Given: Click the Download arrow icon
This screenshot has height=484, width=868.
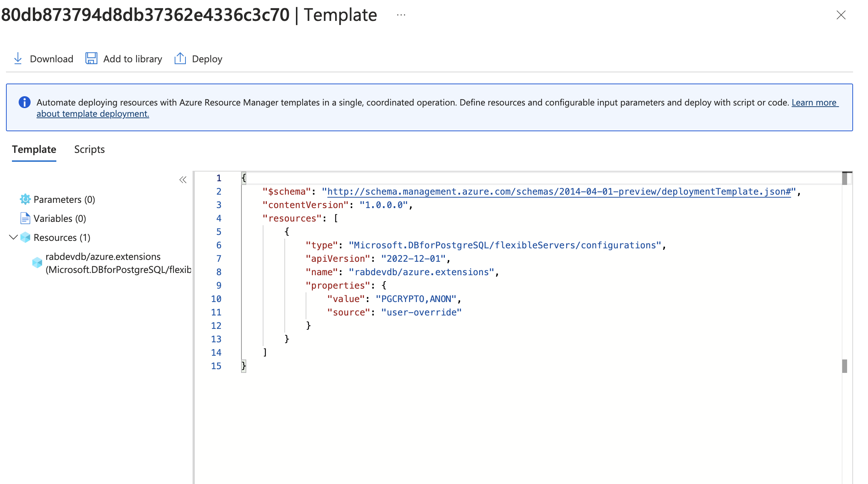Looking at the screenshot, I should click(x=18, y=59).
